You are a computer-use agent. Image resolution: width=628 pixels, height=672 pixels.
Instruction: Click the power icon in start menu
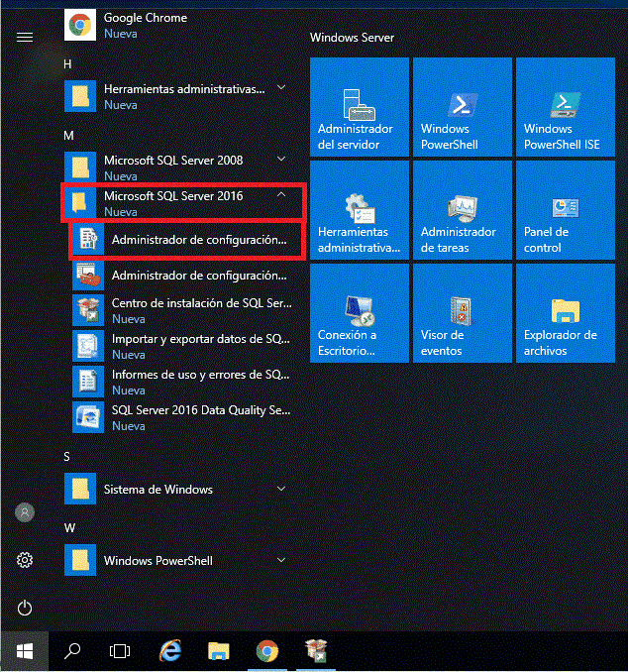tap(25, 608)
